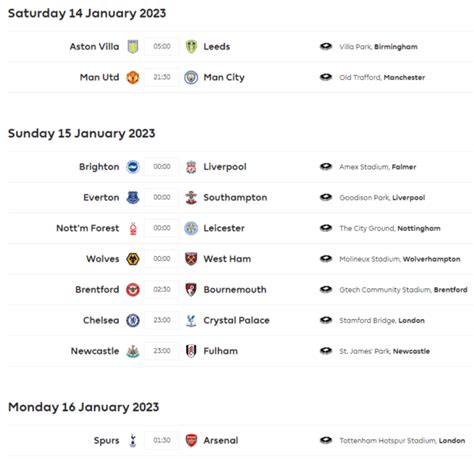Open the 21:30 Man Utd kickoff box
The height and width of the screenshot is (462, 474).
pyautogui.click(x=162, y=77)
